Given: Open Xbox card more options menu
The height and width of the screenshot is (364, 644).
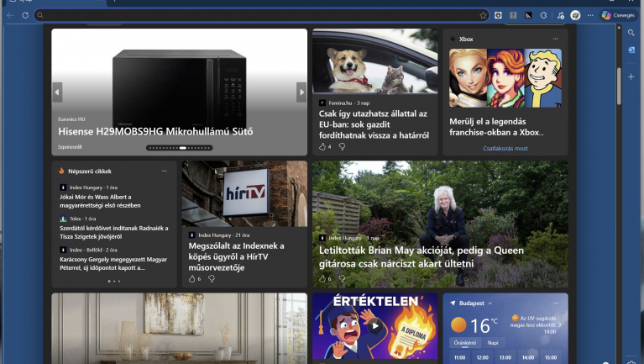Looking at the screenshot, I should point(555,39).
